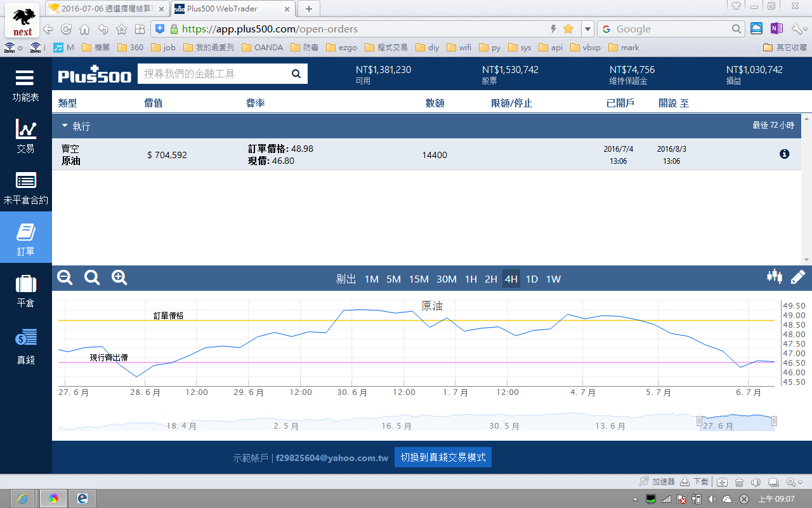Click the Google search box in browser toolbar
Viewport: 812px width, 508px height.
coord(671,29)
